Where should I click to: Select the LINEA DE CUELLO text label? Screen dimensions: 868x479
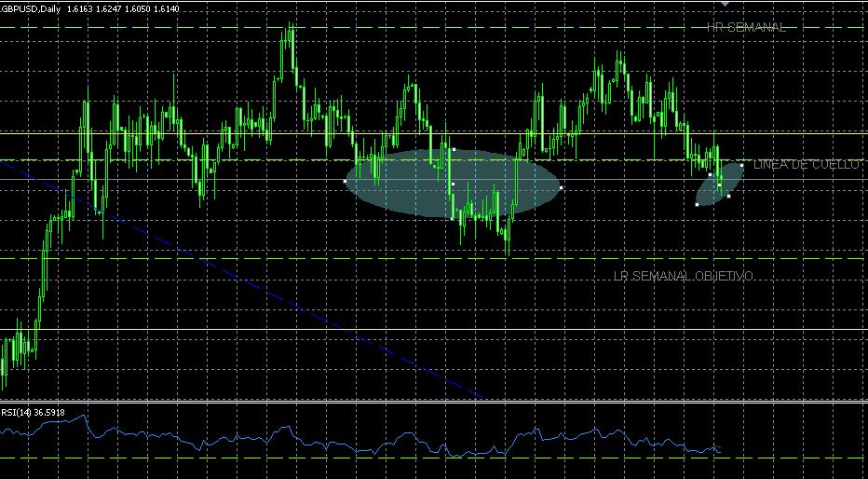coord(807,165)
